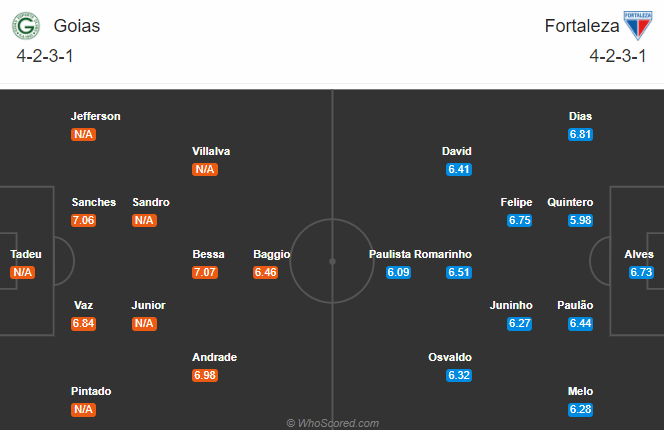Select player Andrade's name
The width and height of the screenshot is (664, 430).
(x=215, y=357)
